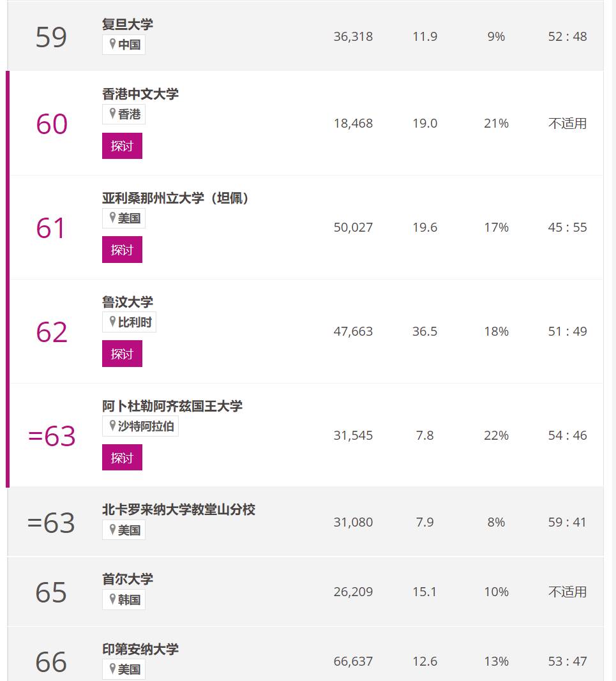Click pin icon in 比利时 location tag

click(x=112, y=322)
